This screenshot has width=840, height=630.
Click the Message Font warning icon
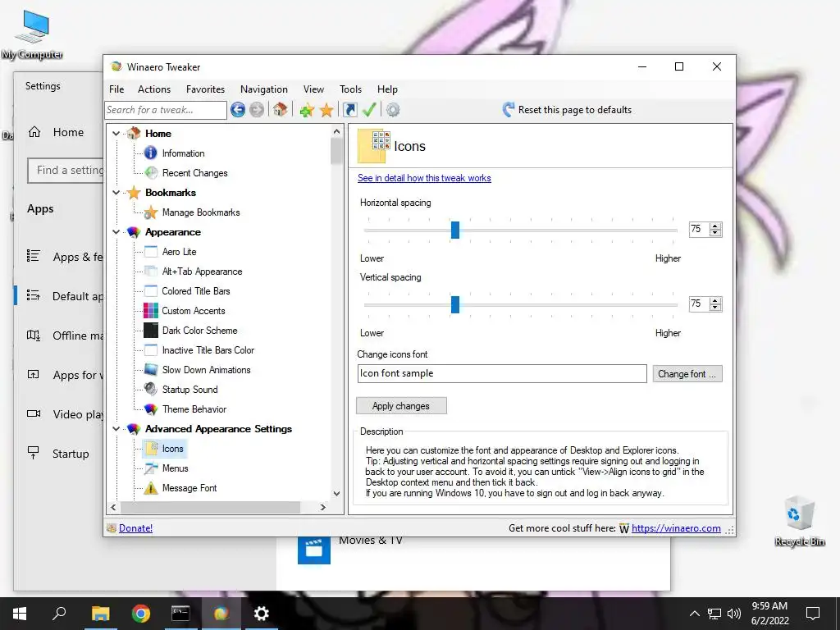point(151,488)
